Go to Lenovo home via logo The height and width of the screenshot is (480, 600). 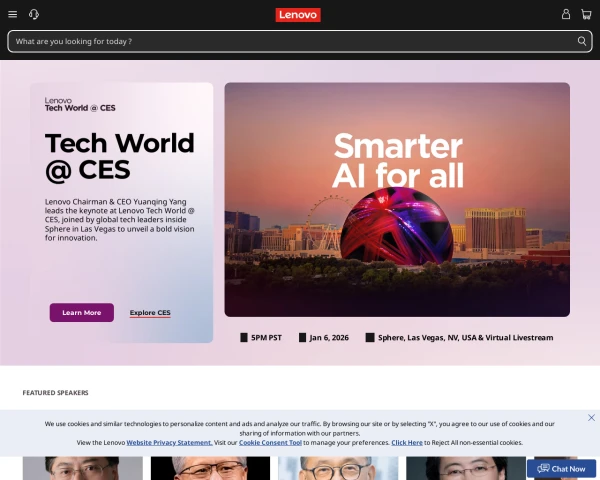point(298,15)
